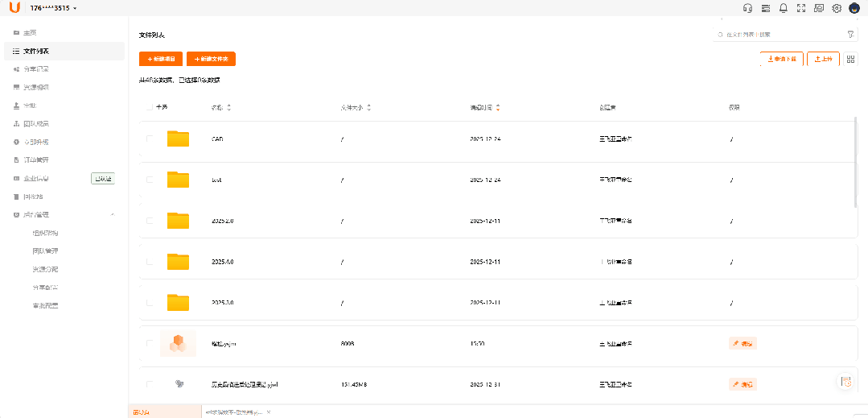This screenshot has height=418, width=868.
Task: Open the user avatar in top-right corner
Action: [x=854, y=8]
